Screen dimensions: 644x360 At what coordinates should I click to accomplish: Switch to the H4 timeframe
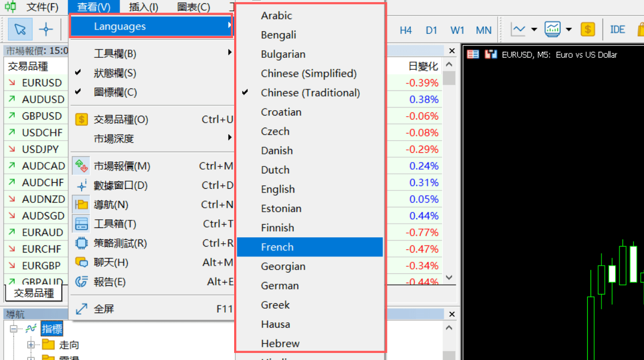tap(406, 31)
